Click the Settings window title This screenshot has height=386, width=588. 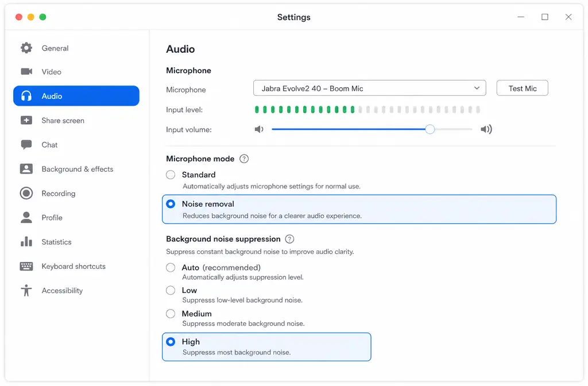click(293, 17)
